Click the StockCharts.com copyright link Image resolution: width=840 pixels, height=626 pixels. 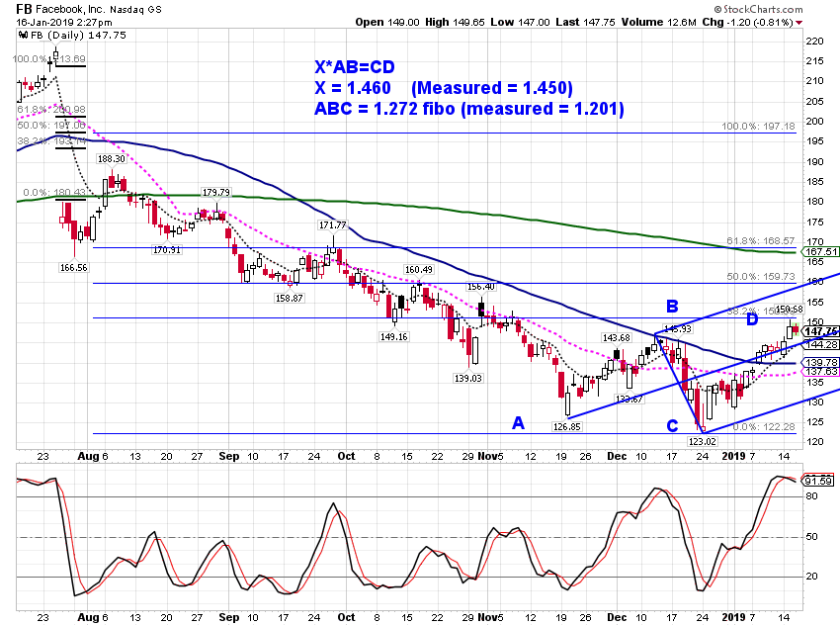759,9
